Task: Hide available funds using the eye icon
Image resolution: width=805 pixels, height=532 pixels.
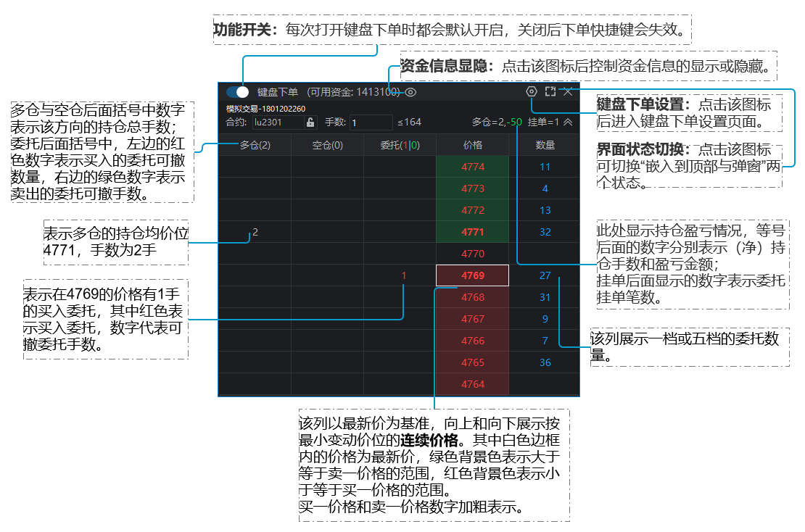Action: (x=410, y=92)
